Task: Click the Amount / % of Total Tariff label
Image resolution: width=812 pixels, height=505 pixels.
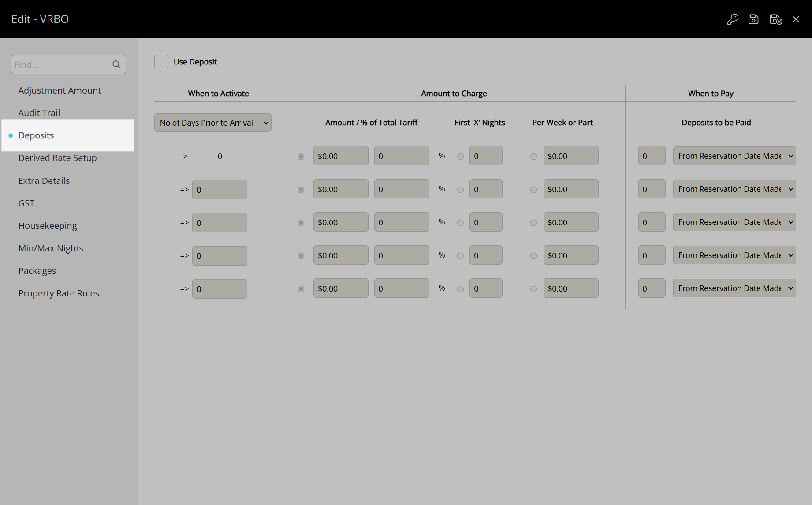Action: pyautogui.click(x=371, y=123)
